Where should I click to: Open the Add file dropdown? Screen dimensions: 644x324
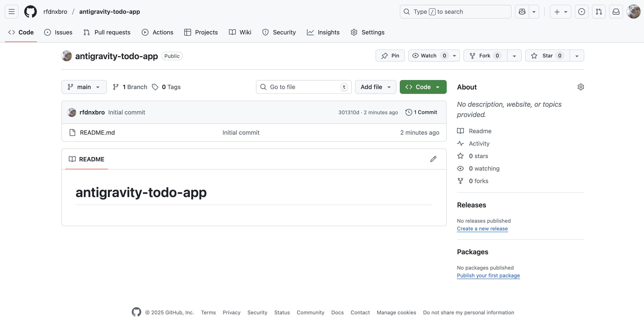375,87
